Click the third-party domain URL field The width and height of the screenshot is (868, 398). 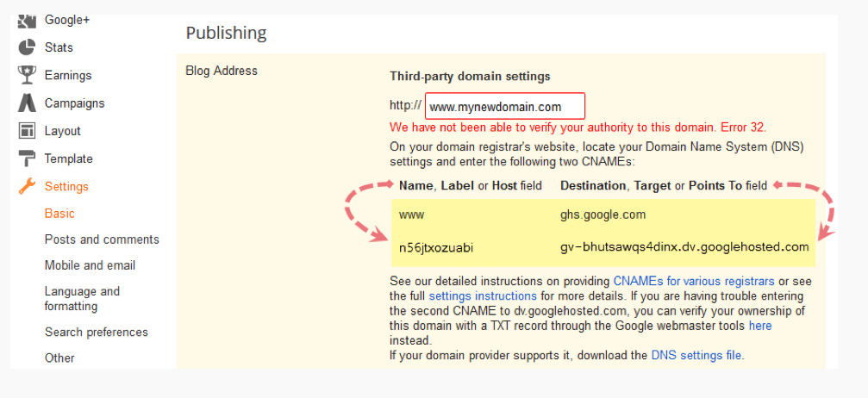pos(505,106)
